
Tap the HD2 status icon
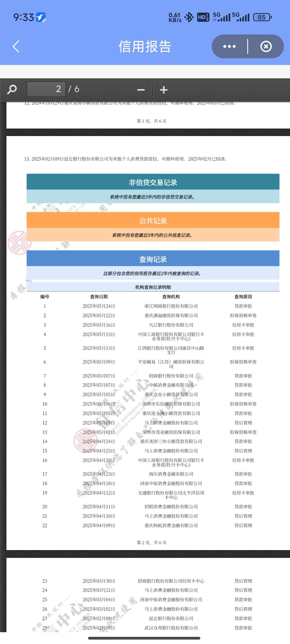[x=203, y=17]
